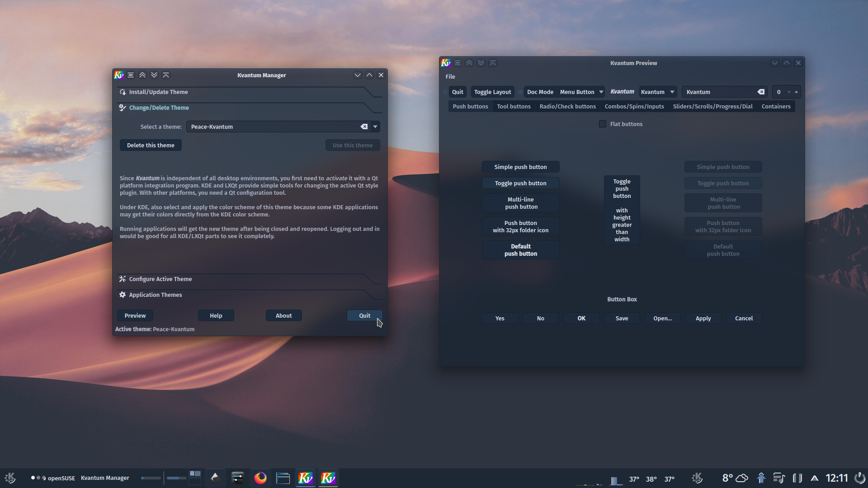This screenshot has width=868, height=488.
Task: Click shade icon in Kvantum Preview title bar
Action: pyautogui.click(x=493, y=63)
